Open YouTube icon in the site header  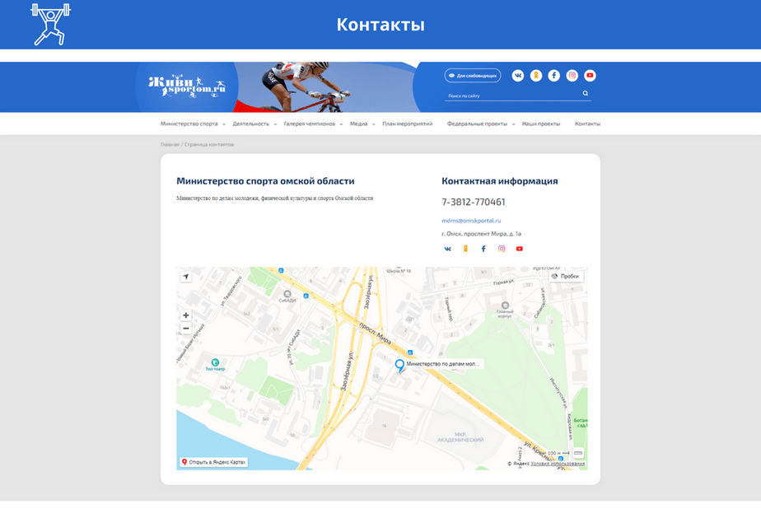590,75
